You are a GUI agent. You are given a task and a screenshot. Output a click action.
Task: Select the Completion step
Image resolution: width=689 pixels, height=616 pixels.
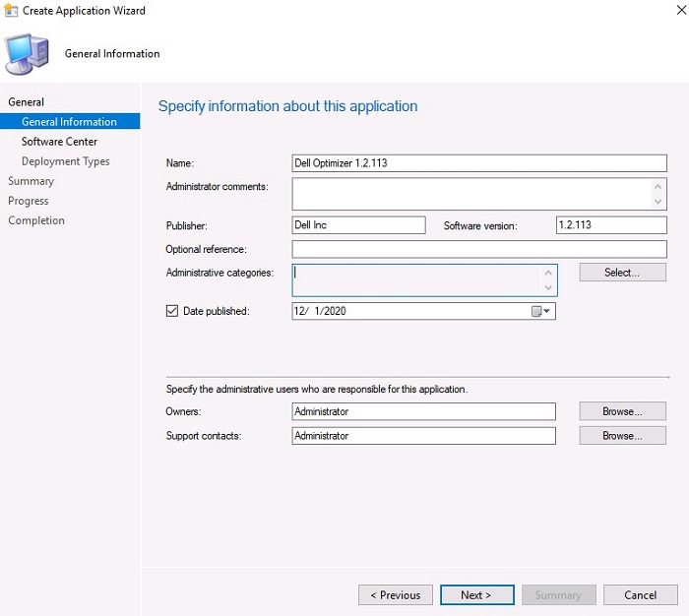coord(36,220)
